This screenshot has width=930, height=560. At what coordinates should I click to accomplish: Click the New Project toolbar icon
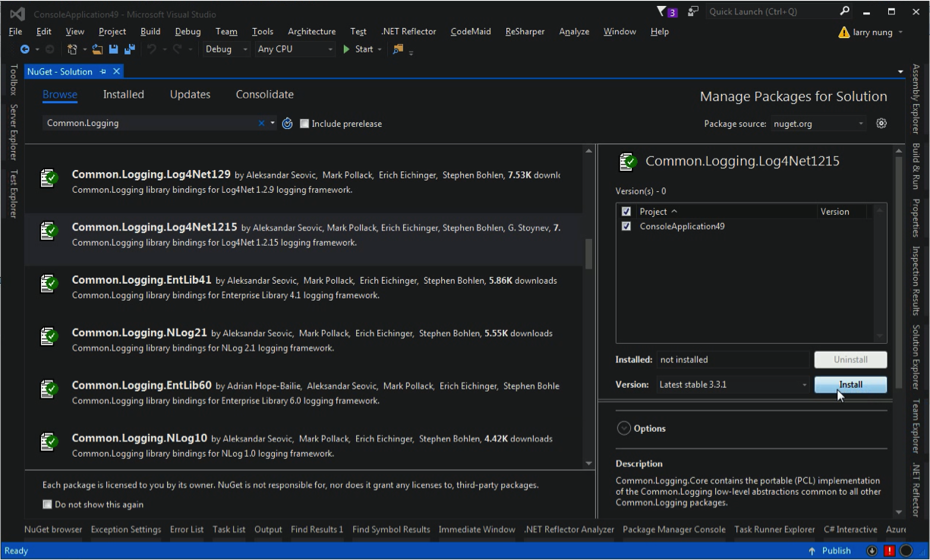click(73, 49)
